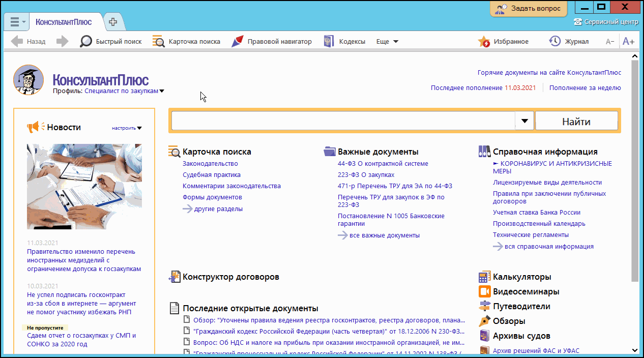This screenshot has width=644, height=358.
Task: Show все важные документы link
Action: (385, 235)
